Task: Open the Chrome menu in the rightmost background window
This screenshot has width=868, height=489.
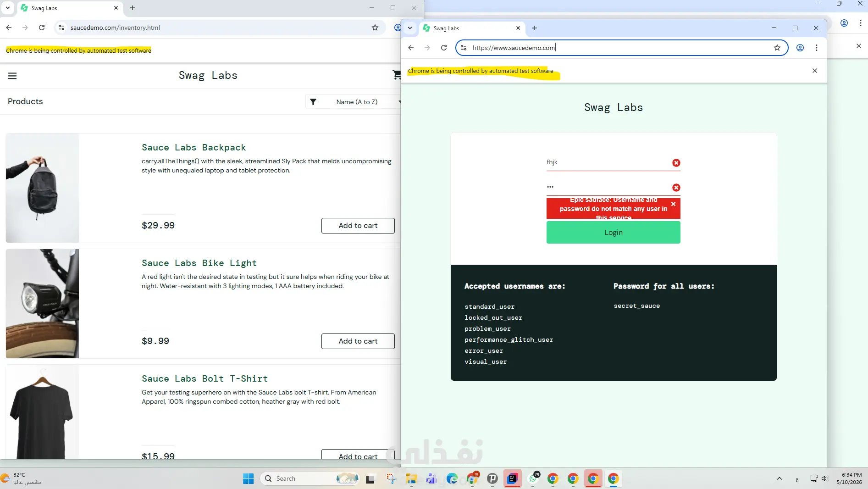Action: tap(861, 23)
